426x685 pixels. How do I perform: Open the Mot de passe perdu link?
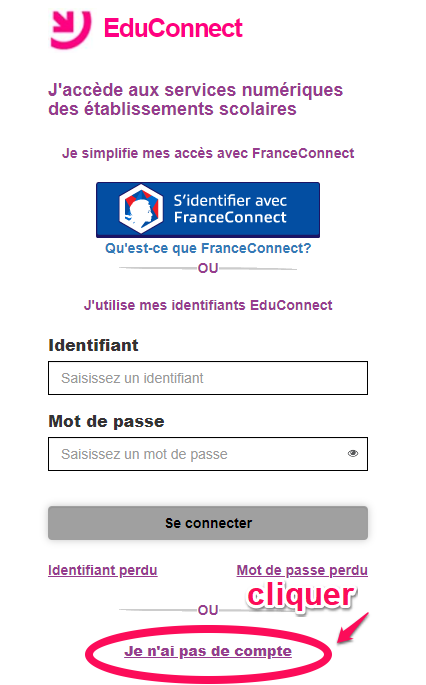(x=302, y=570)
